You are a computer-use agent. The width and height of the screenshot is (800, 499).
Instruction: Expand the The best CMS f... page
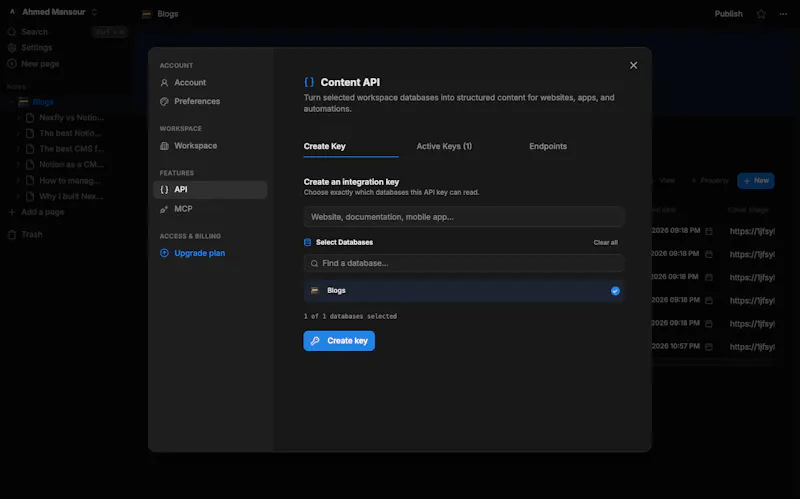click(18, 149)
